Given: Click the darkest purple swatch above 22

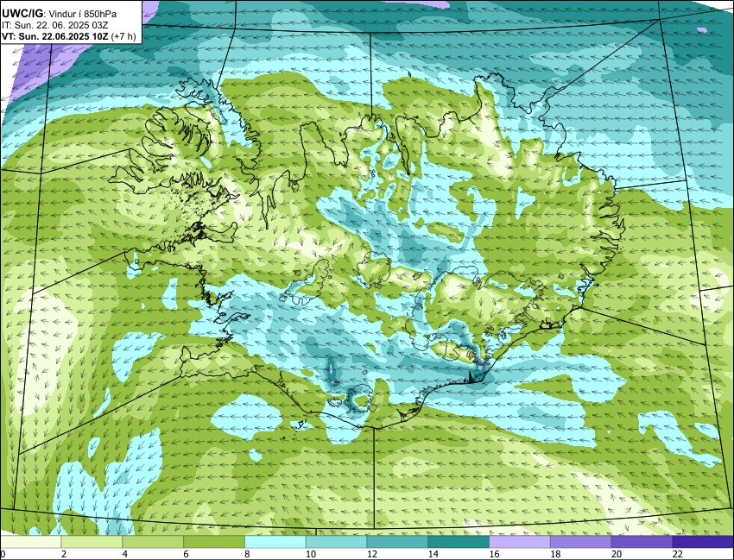Looking at the screenshot, I should point(703,542).
